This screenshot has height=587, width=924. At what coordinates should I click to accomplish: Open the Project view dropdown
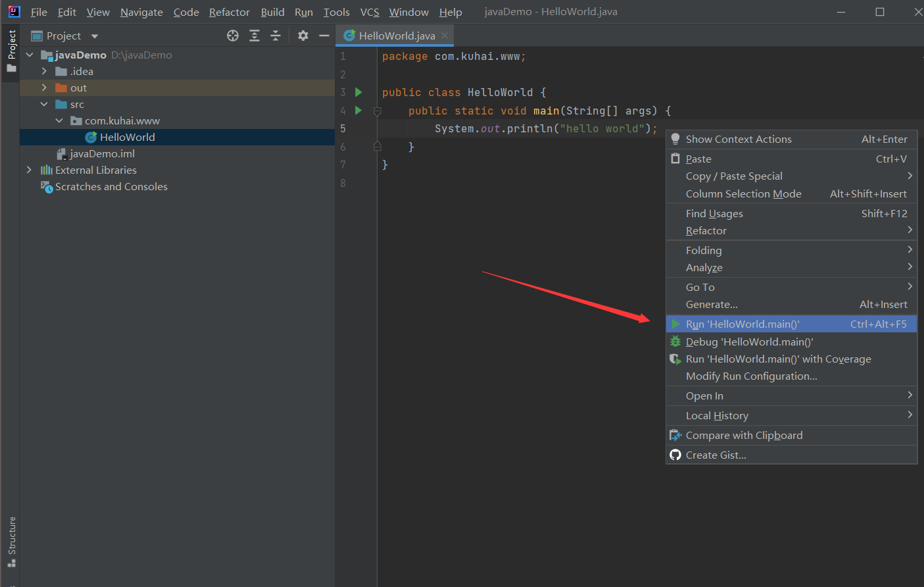point(95,36)
